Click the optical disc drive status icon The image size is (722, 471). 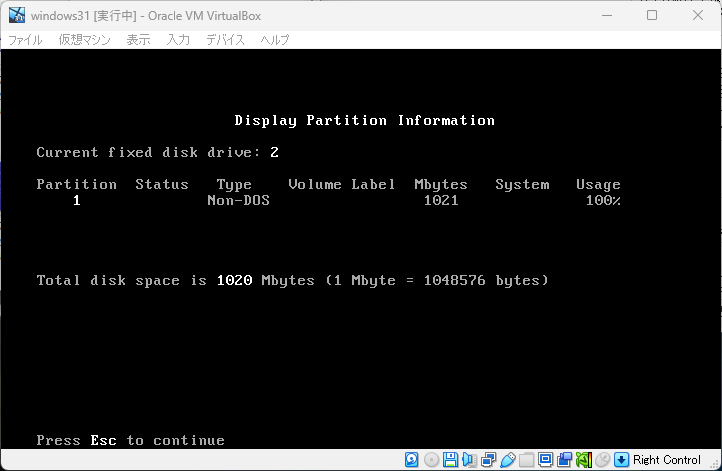click(431, 459)
